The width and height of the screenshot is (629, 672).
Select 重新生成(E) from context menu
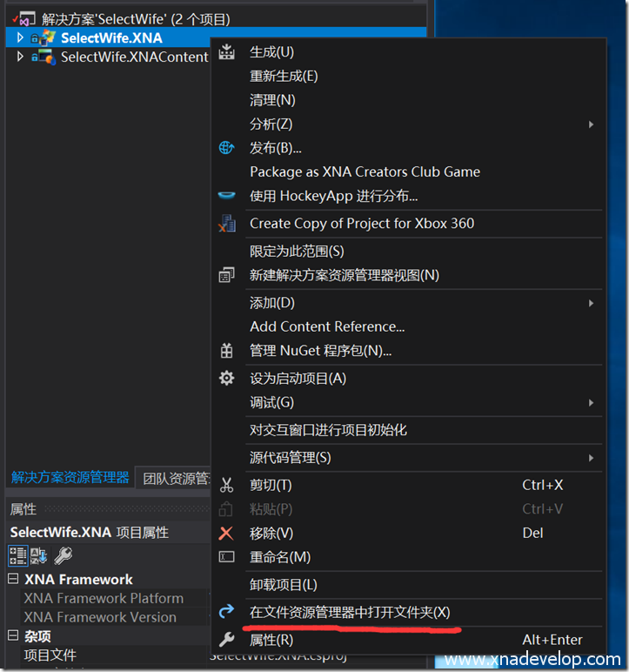[284, 76]
